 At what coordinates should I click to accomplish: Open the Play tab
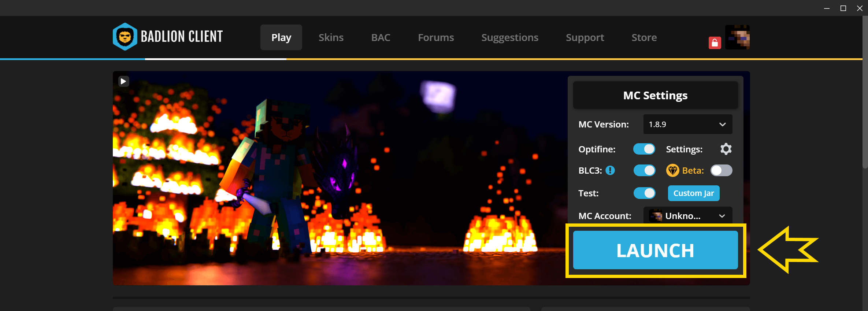281,37
